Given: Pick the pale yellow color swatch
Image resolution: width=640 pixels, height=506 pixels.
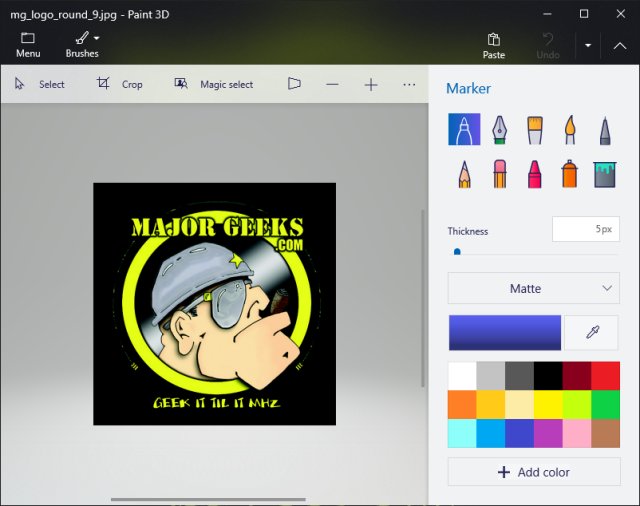Looking at the screenshot, I should [519, 404].
